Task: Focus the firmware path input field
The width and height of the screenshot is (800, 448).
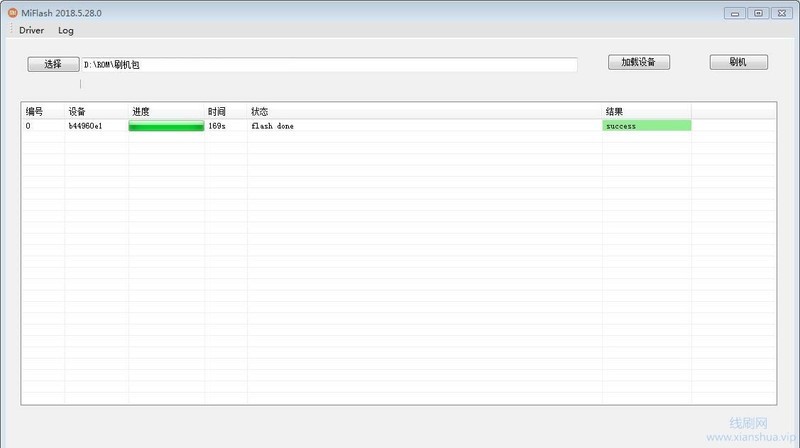Action: tap(330, 64)
